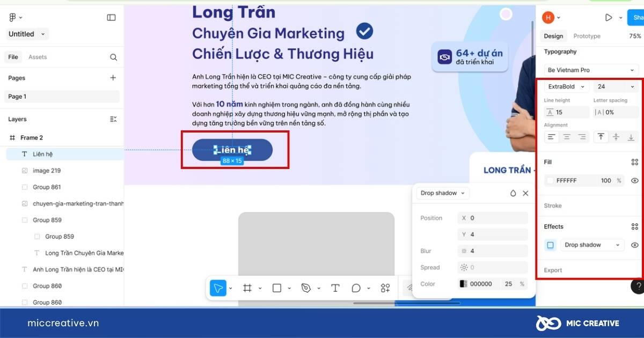
Task: Align text center horizontally
Action: point(567,137)
